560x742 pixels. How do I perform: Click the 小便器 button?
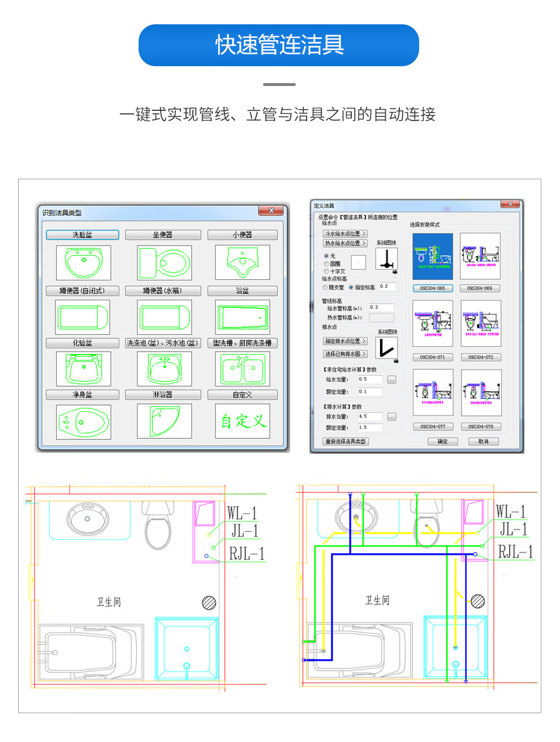coord(243,235)
